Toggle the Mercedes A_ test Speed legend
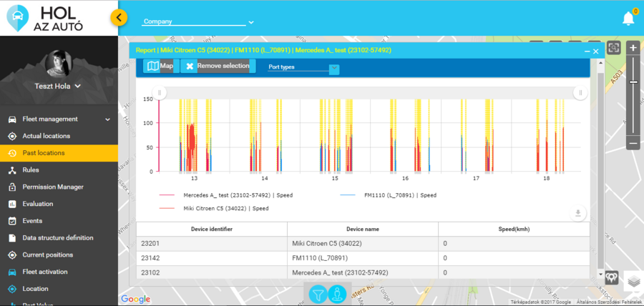The width and height of the screenshot is (644, 306). coord(238,194)
